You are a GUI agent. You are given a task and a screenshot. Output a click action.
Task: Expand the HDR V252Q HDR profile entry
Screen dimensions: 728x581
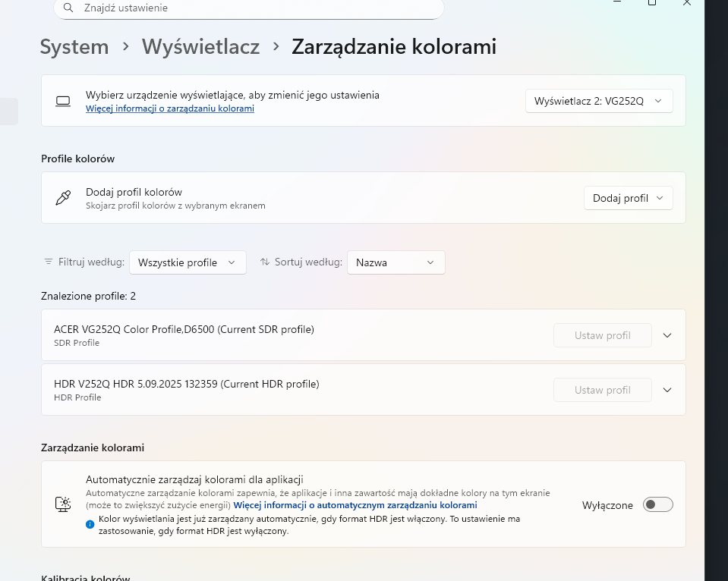tap(667, 390)
